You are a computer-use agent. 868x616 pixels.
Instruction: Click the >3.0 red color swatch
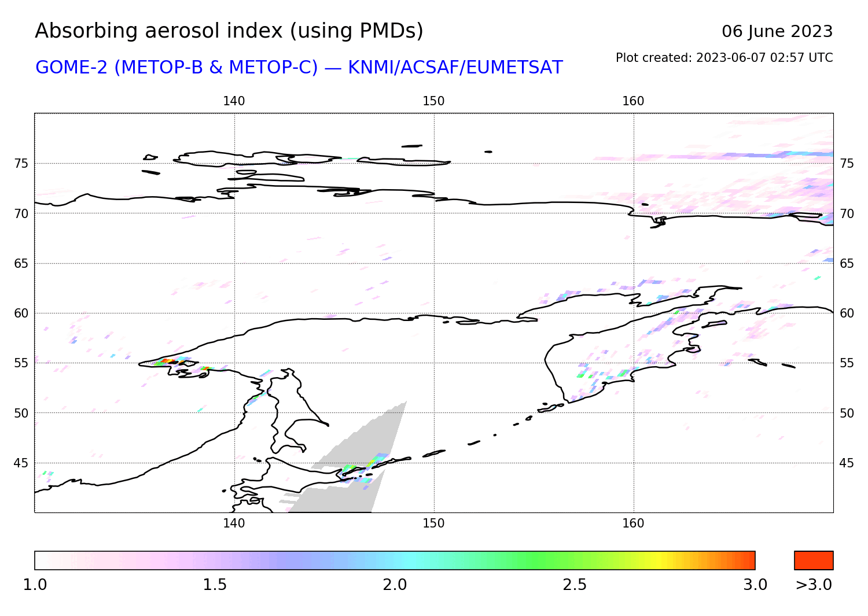[x=814, y=560]
